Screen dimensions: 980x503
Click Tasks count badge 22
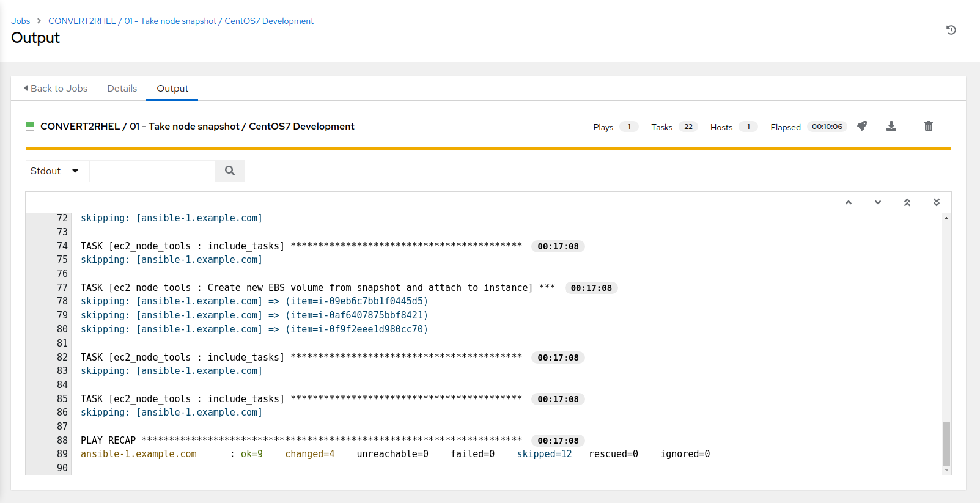coord(688,127)
